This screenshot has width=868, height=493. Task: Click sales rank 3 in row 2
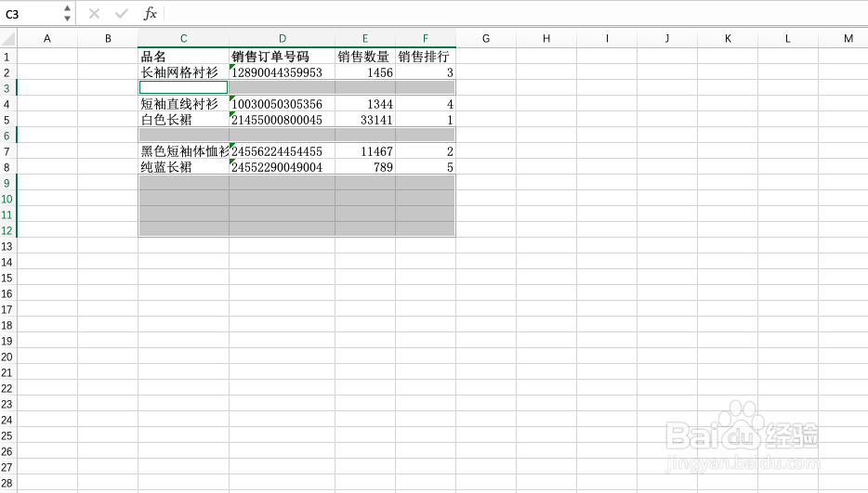coord(425,72)
